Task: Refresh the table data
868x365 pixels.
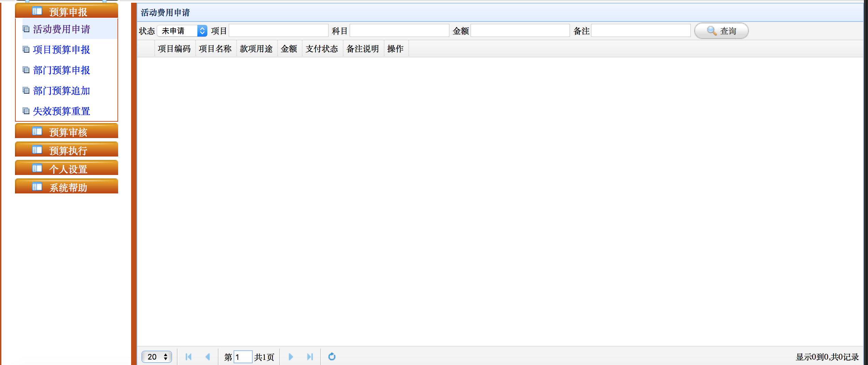Action: [332, 357]
